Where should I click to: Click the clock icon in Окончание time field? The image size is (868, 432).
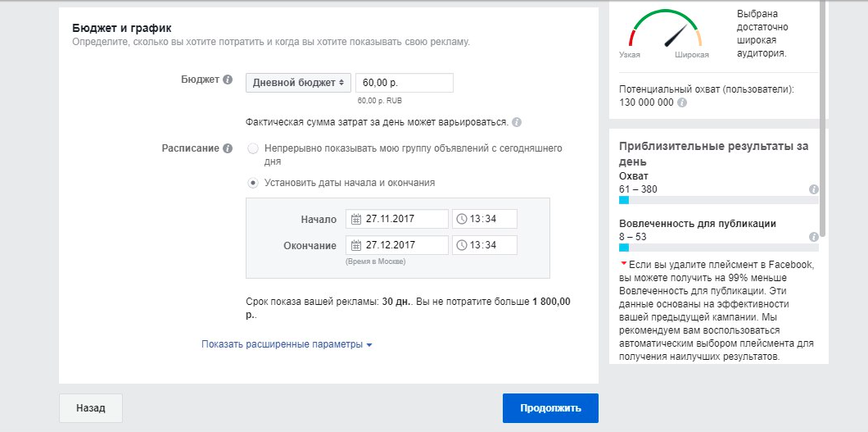coord(462,245)
